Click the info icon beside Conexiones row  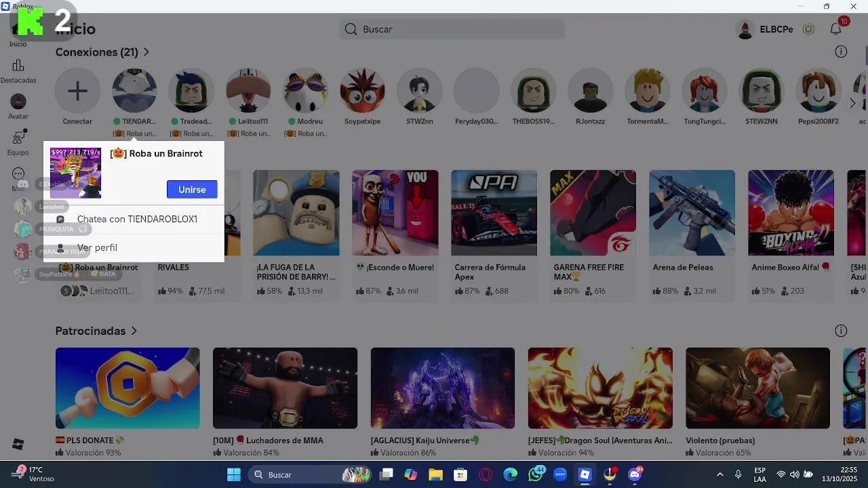point(841,52)
